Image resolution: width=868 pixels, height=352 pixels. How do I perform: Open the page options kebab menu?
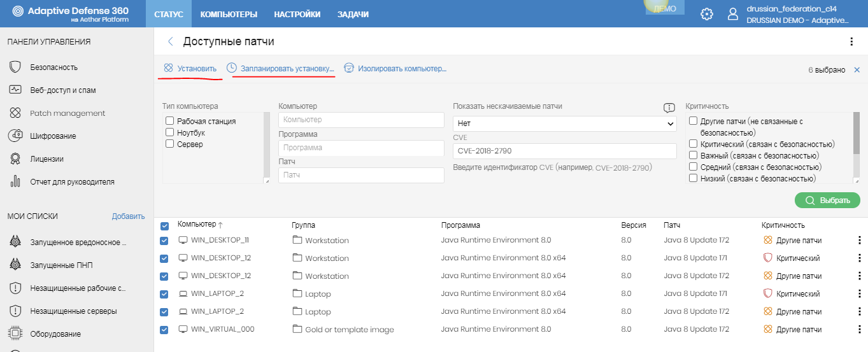(851, 41)
